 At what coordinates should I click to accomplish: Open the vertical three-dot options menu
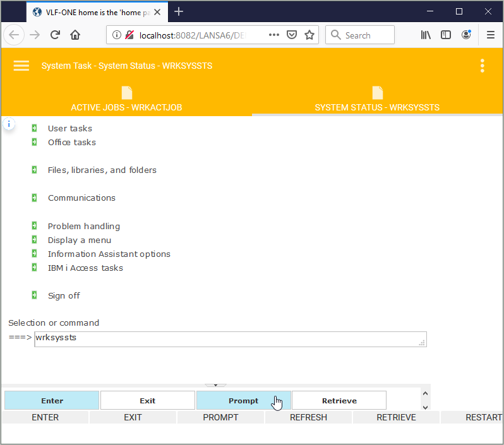pos(482,66)
